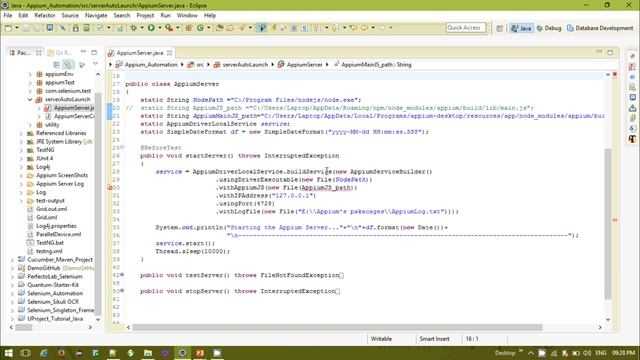640x360 pixels.
Task: Open the File menu
Action: [x=8, y=16]
